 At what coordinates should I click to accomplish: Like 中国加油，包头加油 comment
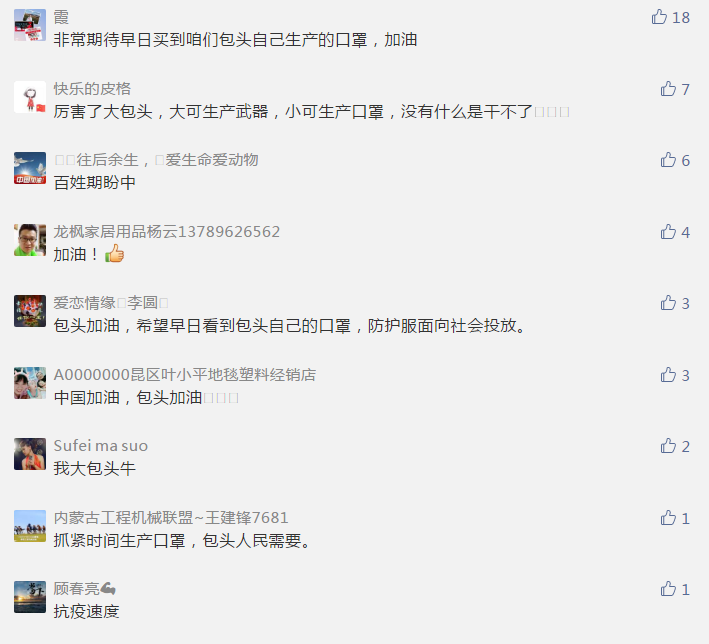[668, 375]
